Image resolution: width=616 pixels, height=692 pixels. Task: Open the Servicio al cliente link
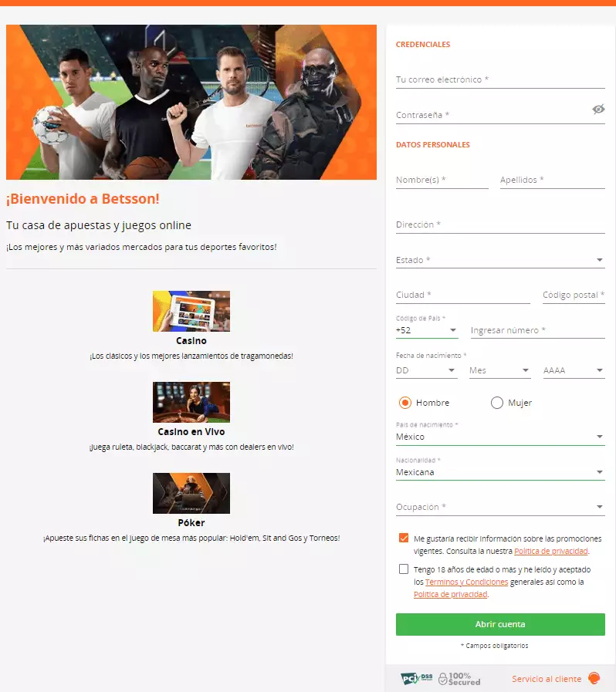[547, 679]
